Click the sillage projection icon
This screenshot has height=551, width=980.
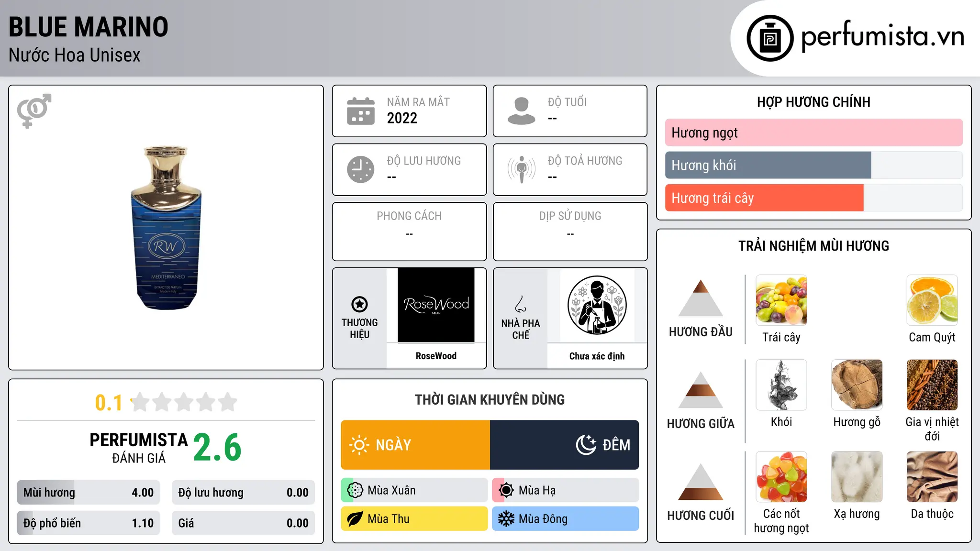tap(522, 169)
